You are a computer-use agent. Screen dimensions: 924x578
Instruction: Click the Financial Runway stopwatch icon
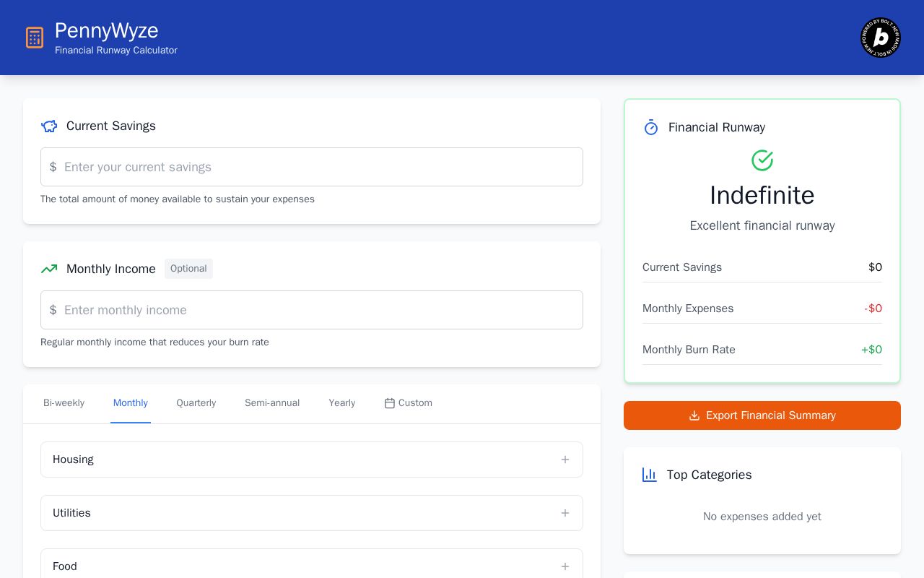coord(651,127)
